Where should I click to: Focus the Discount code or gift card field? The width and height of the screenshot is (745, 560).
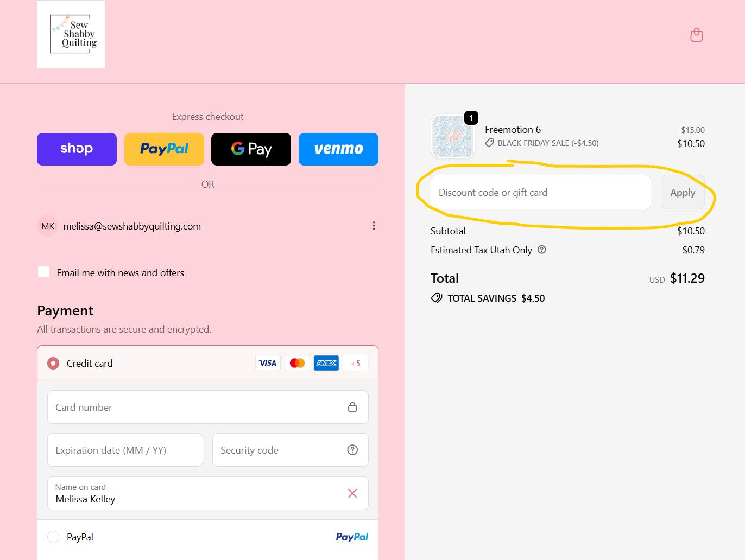[540, 192]
